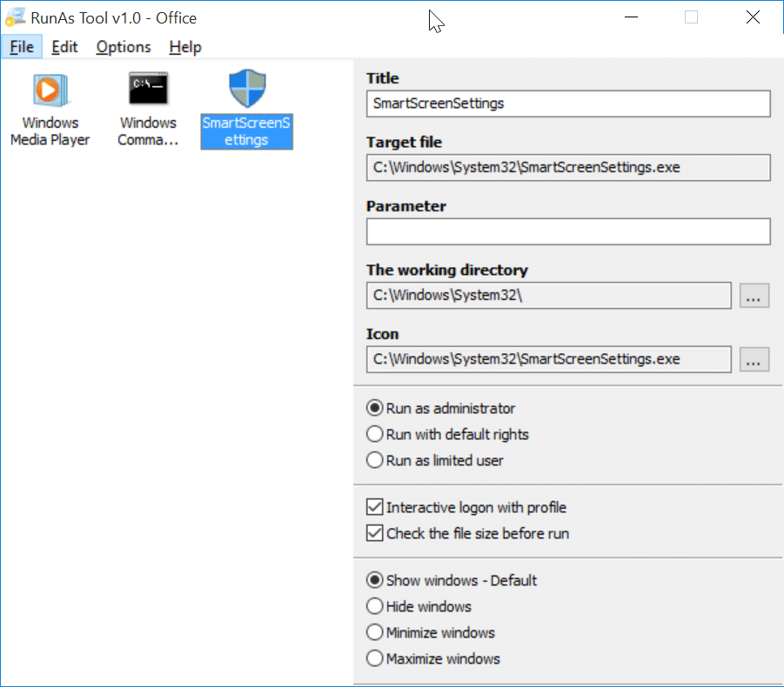Open the Help menu
Image resolution: width=784 pixels, height=687 pixels.
click(185, 47)
